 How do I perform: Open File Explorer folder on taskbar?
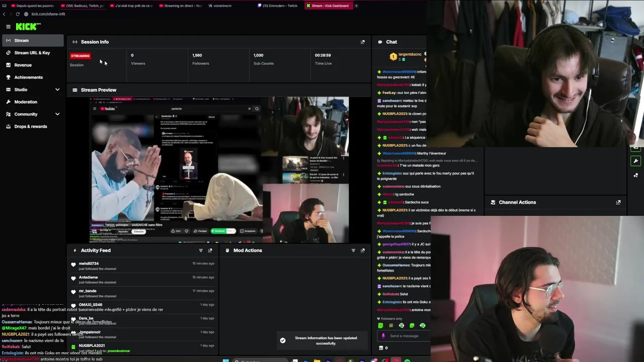tap(317, 360)
